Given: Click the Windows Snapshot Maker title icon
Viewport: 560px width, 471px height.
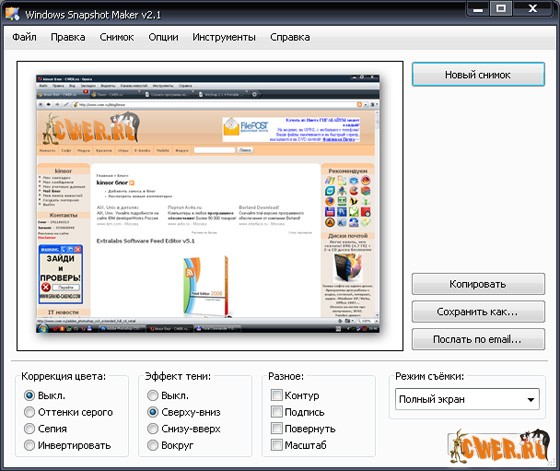Looking at the screenshot, I should coord(12,14).
